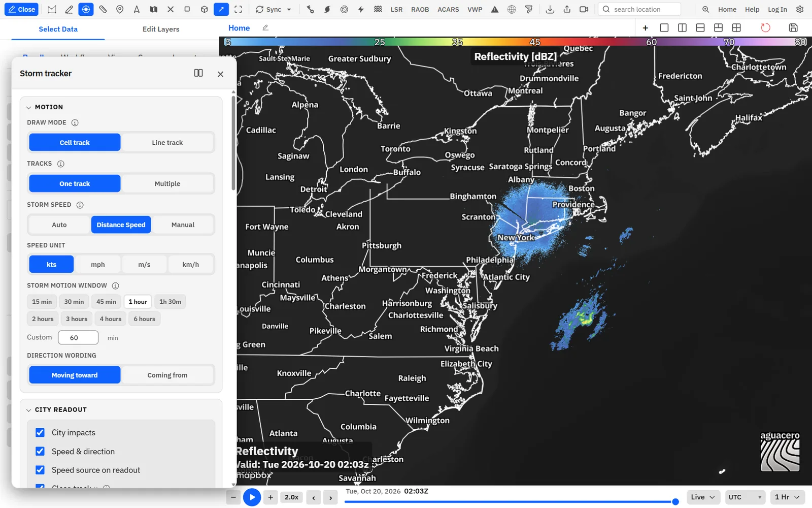Screen dimensions: 812x508
Task: Open the tornado icon in toolbar
Action: [529, 9]
